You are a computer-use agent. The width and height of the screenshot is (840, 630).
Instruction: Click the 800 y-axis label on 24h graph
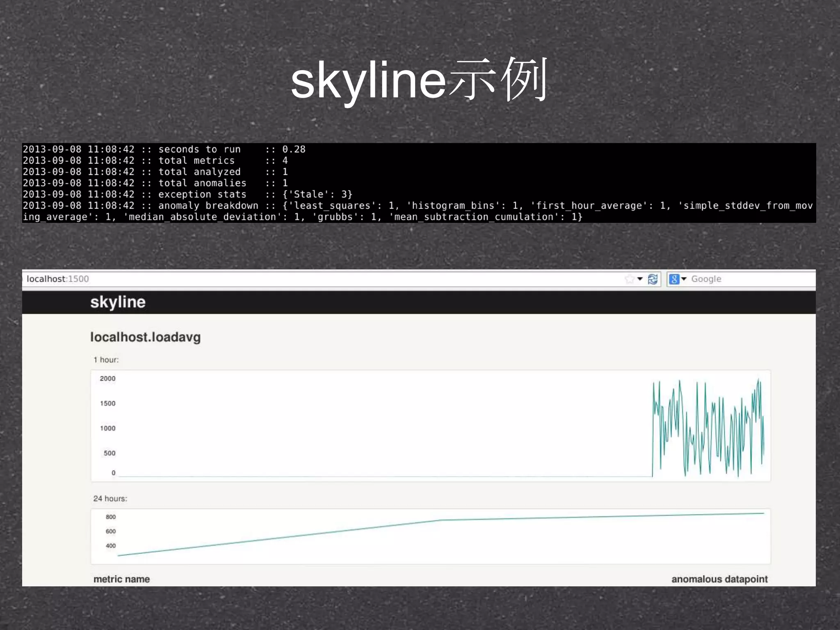point(111,517)
